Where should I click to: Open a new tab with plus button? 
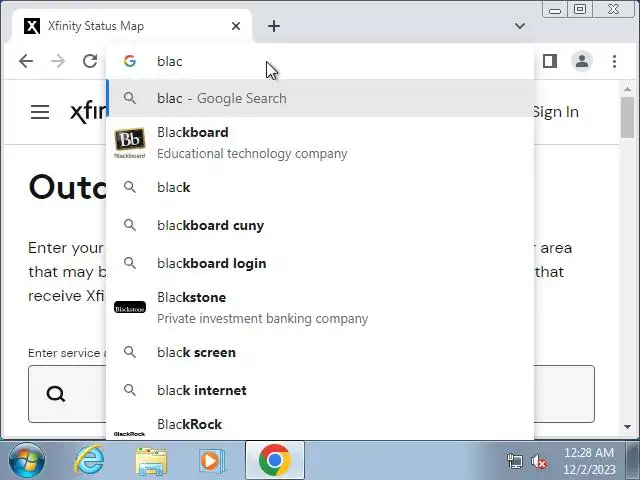274,26
